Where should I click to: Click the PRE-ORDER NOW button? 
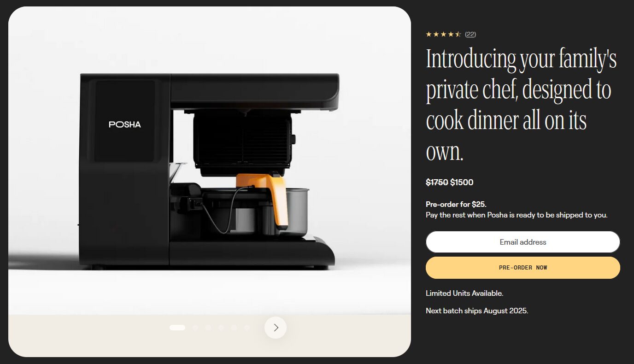[523, 268]
